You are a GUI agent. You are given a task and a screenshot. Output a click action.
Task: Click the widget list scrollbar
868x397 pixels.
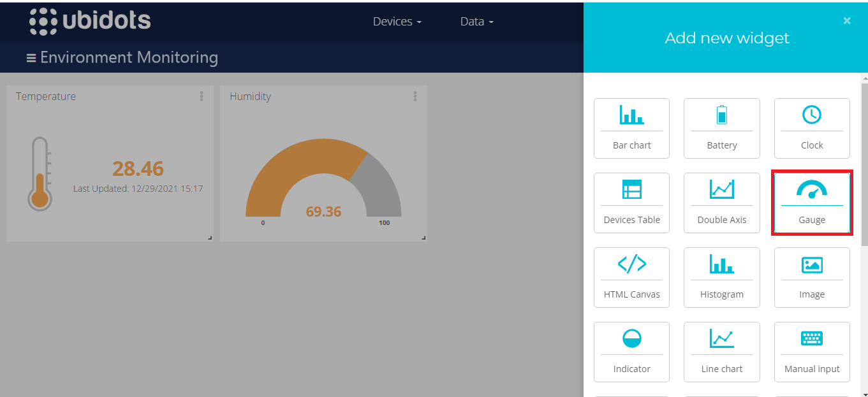pos(864,166)
